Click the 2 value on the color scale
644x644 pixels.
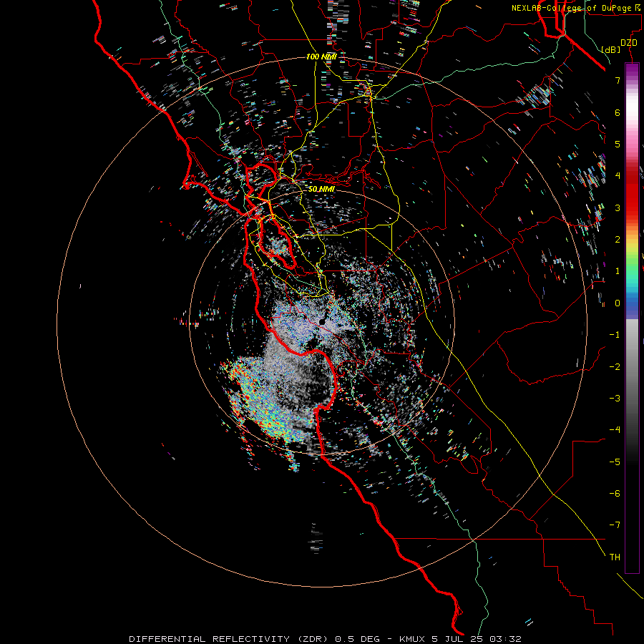[x=618, y=240]
